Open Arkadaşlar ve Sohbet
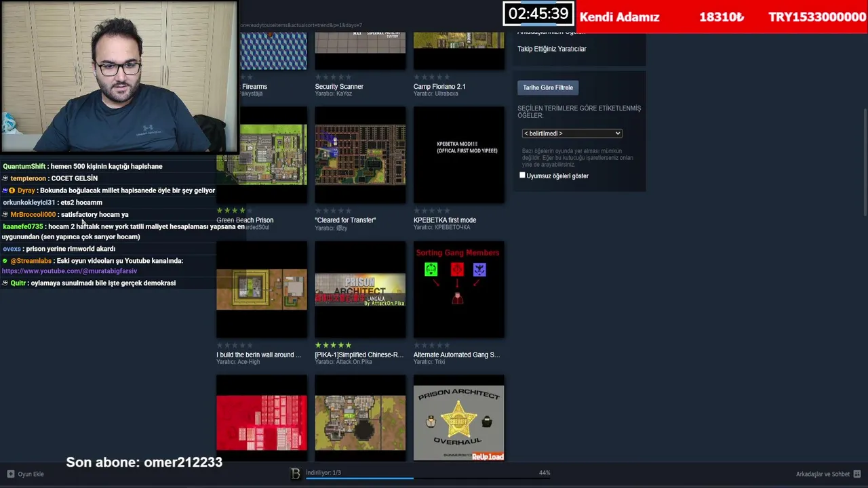The height and width of the screenshot is (488, 868). tap(823, 474)
